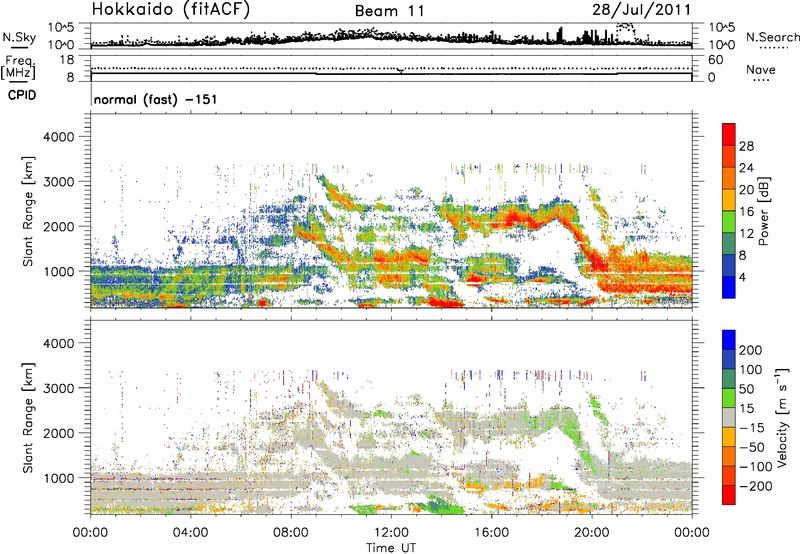Click the '04:00' time tick label
Screen dimensions: 800x554
pyautogui.click(x=190, y=533)
